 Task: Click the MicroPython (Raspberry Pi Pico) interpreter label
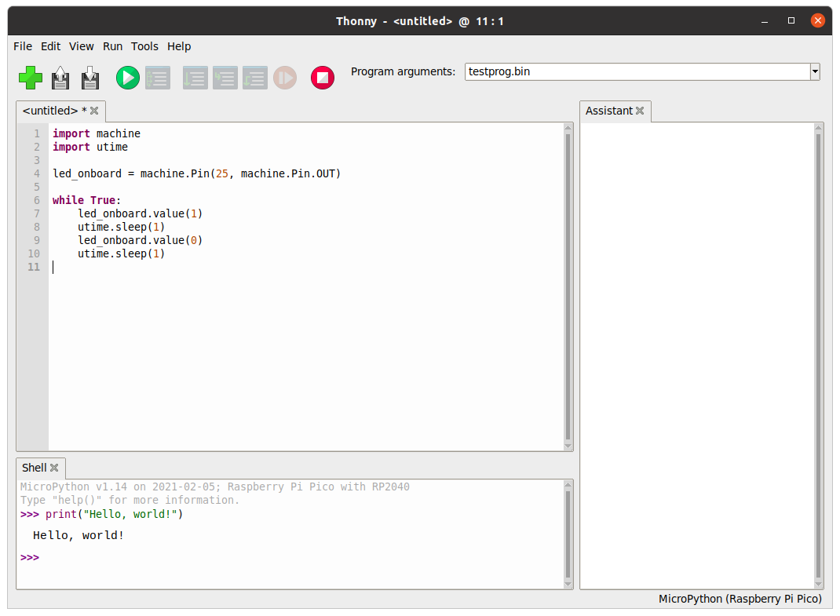click(740, 599)
